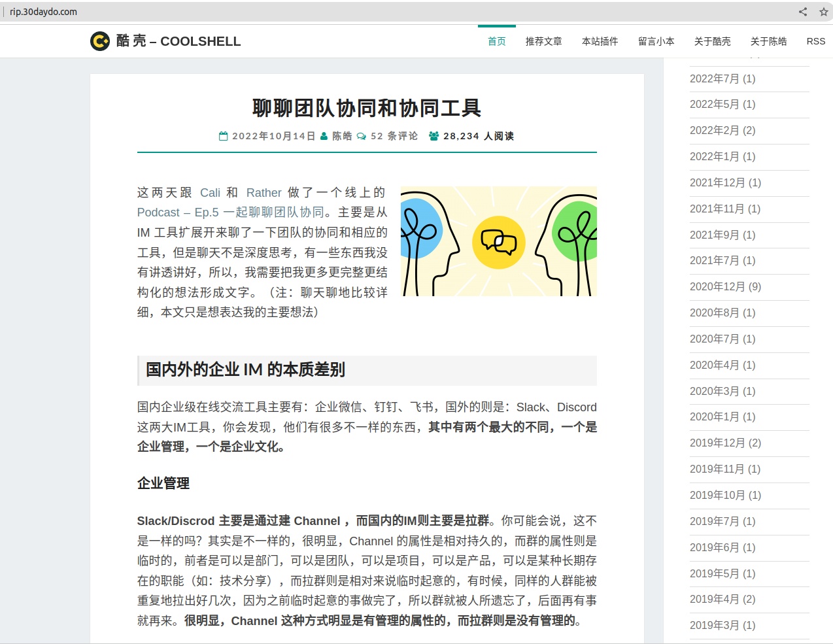Open archive 2022年7月

722,78
